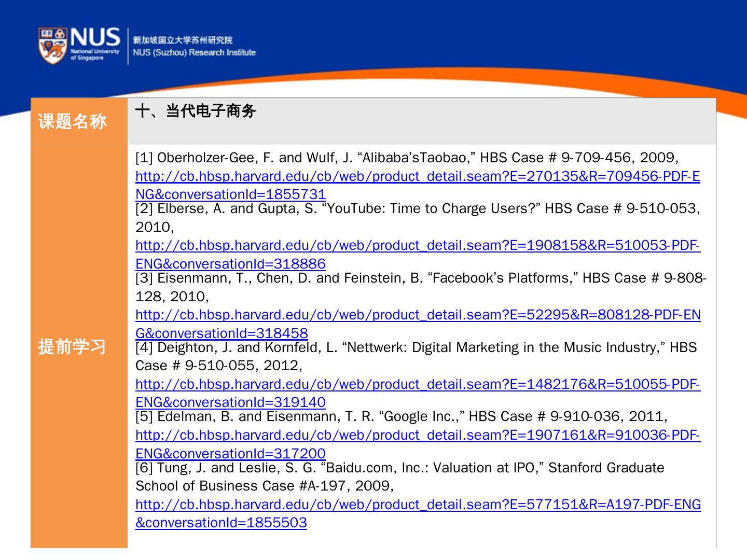Screen dimensions: 747x560
Task: Click the 新加坡国立大学苏州研究院 header text
Action: point(183,40)
